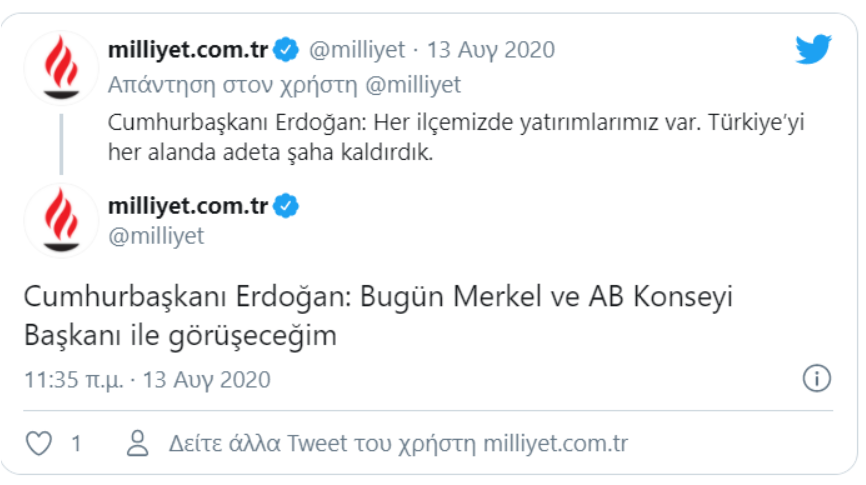The width and height of the screenshot is (866, 485).
Task: Open the milliyet avatar of the lower tweet
Action: [x=62, y=221]
